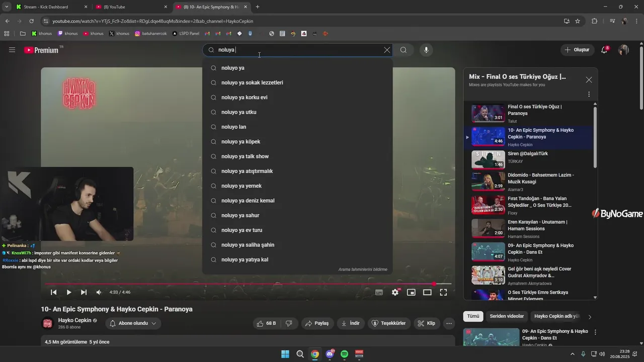This screenshot has height=362, width=644.
Task: Enter fullscreen video mode
Action: point(443,292)
